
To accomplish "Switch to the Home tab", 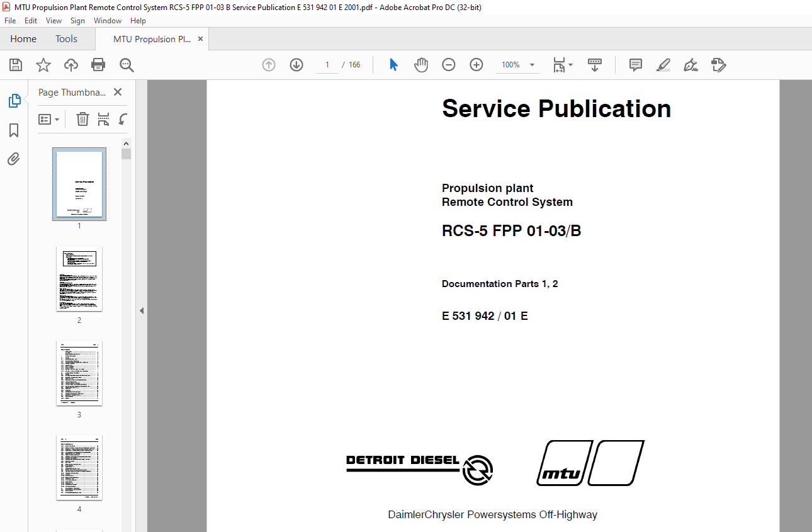I will [23, 39].
